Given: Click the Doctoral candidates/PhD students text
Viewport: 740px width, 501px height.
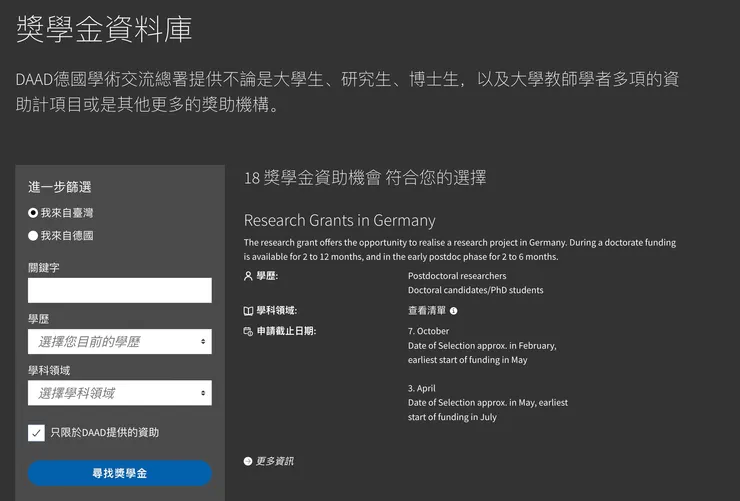Looking at the screenshot, I should click(x=475, y=290).
